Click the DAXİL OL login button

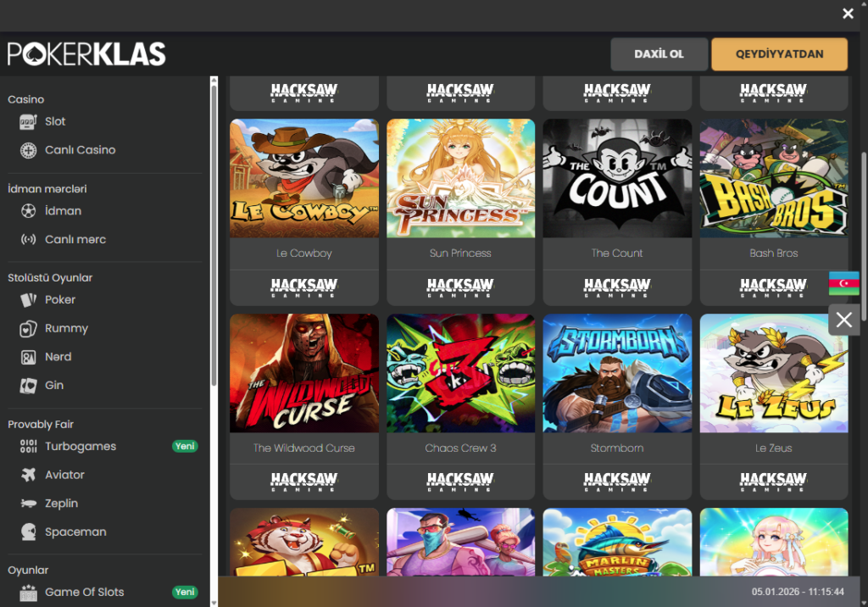coord(659,54)
